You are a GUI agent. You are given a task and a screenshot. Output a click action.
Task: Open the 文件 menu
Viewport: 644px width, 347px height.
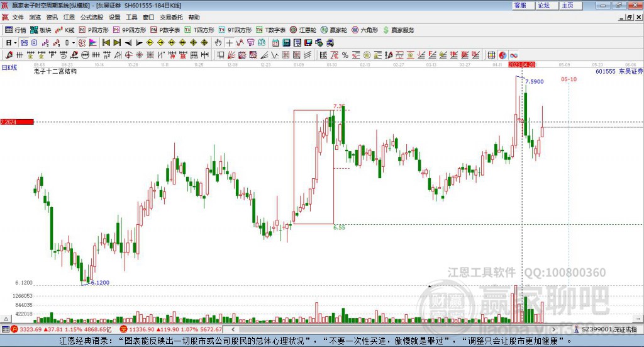[x=18, y=17]
